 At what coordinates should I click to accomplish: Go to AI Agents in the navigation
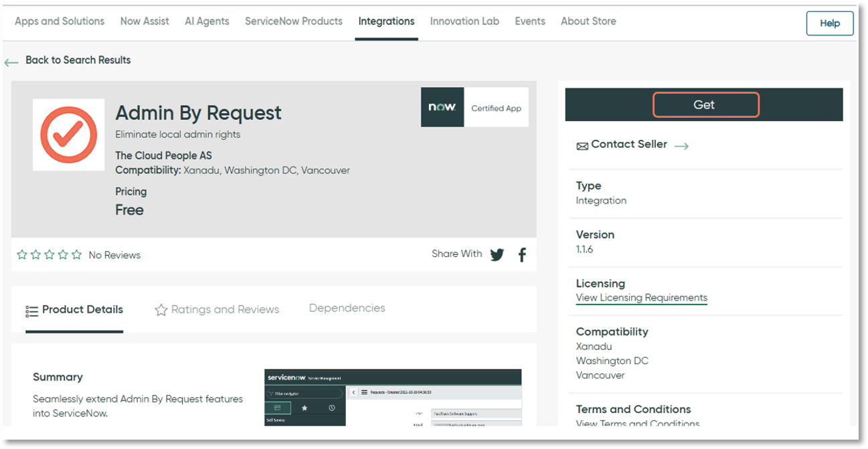(x=207, y=21)
